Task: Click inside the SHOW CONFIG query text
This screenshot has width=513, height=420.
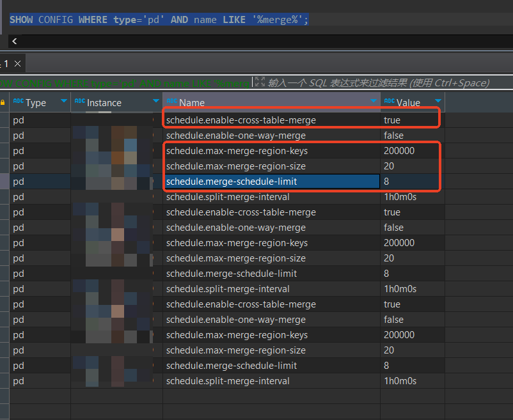Action: point(159,20)
